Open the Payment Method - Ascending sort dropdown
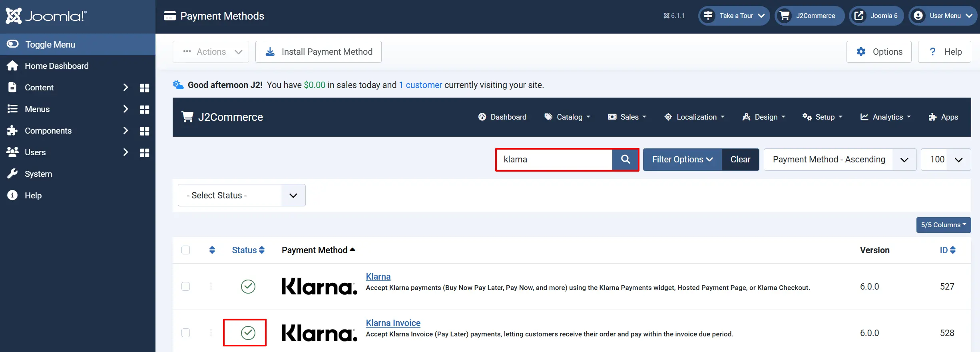The image size is (980, 352). click(x=840, y=160)
